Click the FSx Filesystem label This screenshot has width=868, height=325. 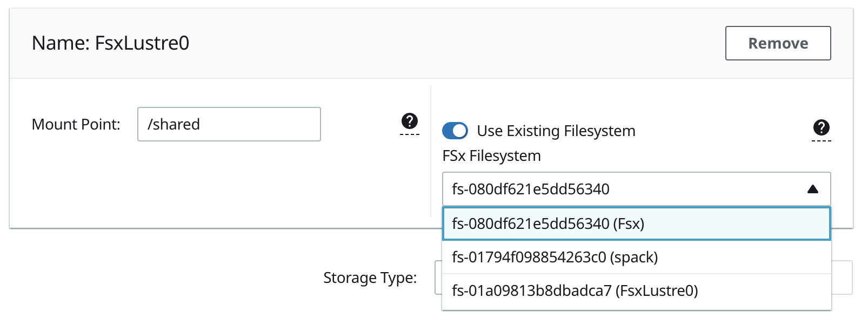point(491,155)
